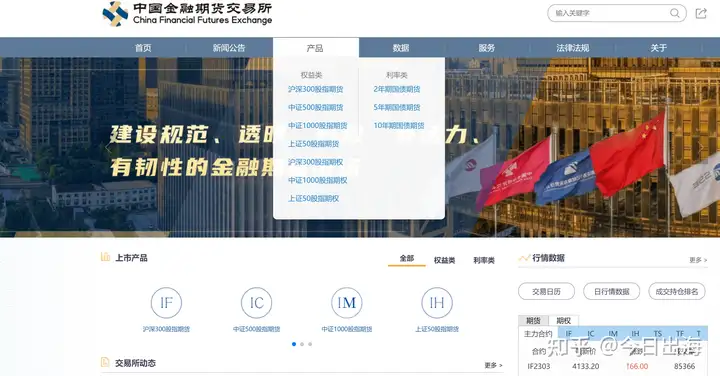This screenshot has width=720, height=376.
Task: Click the IF circle product icon
Action: (166, 303)
